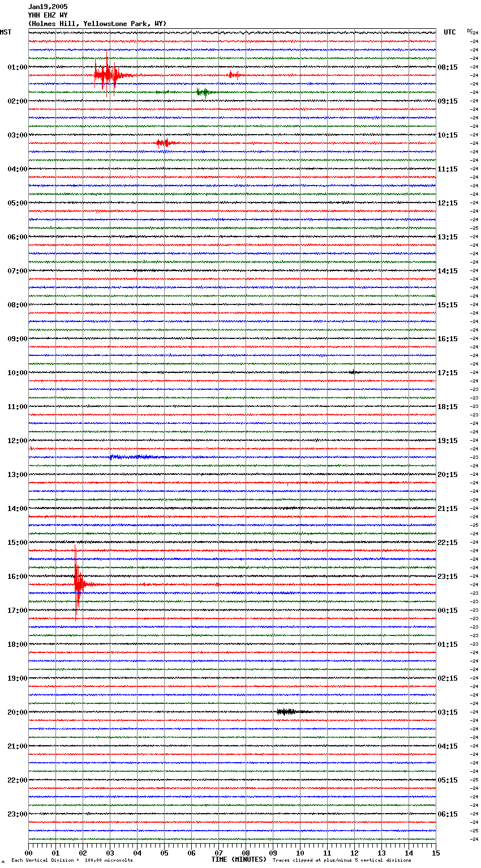Click minute 07 on the time axis
The width and height of the screenshot is (481, 868).
click(x=218, y=853)
